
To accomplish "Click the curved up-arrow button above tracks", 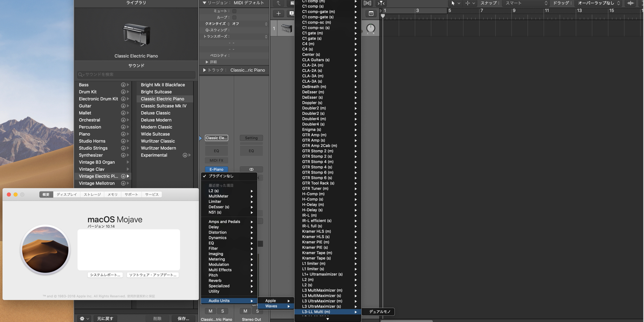I will coord(278,3).
